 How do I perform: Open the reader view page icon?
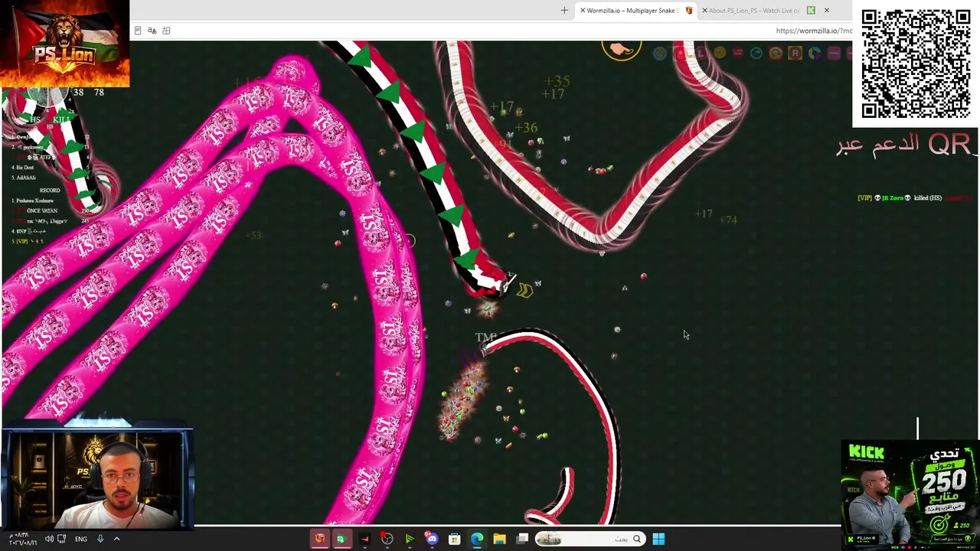(138, 31)
